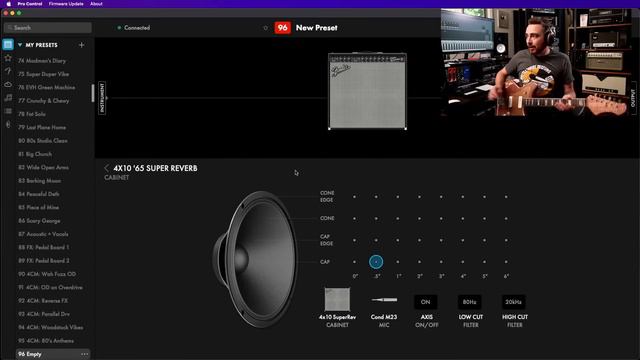This screenshot has width=640, height=360.
Task: Click the bottom footswitch sidebar icon
Action: click(8, 124)
